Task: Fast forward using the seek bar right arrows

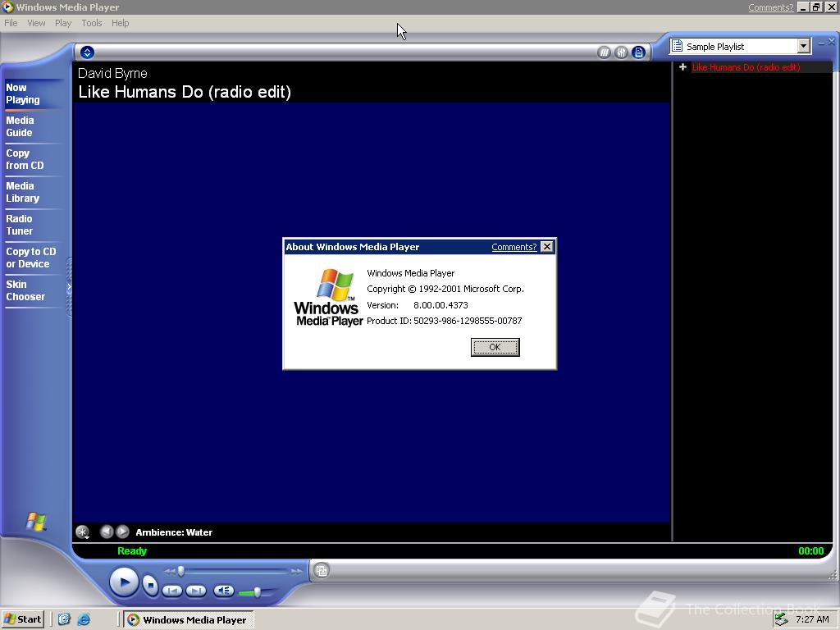Action: [296, 572]
